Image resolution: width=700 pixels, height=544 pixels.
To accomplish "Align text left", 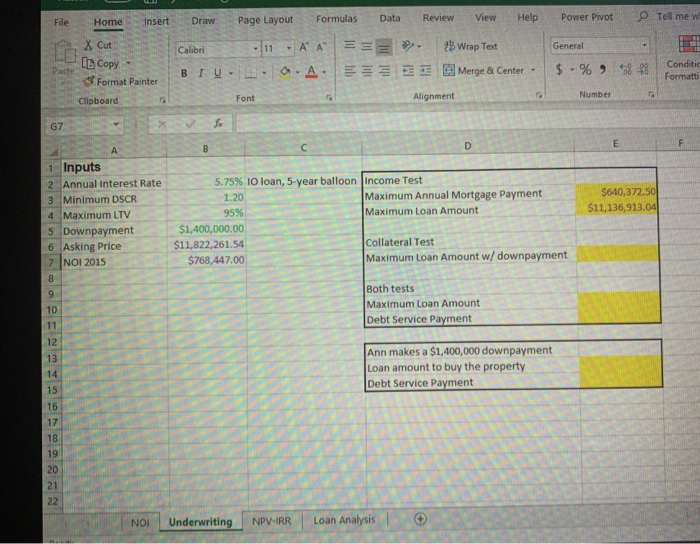I will point(350,71).
